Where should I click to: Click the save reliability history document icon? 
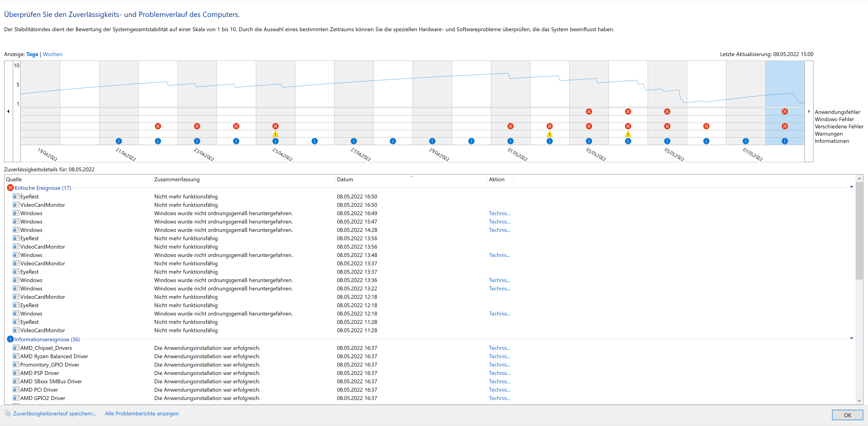7,413
